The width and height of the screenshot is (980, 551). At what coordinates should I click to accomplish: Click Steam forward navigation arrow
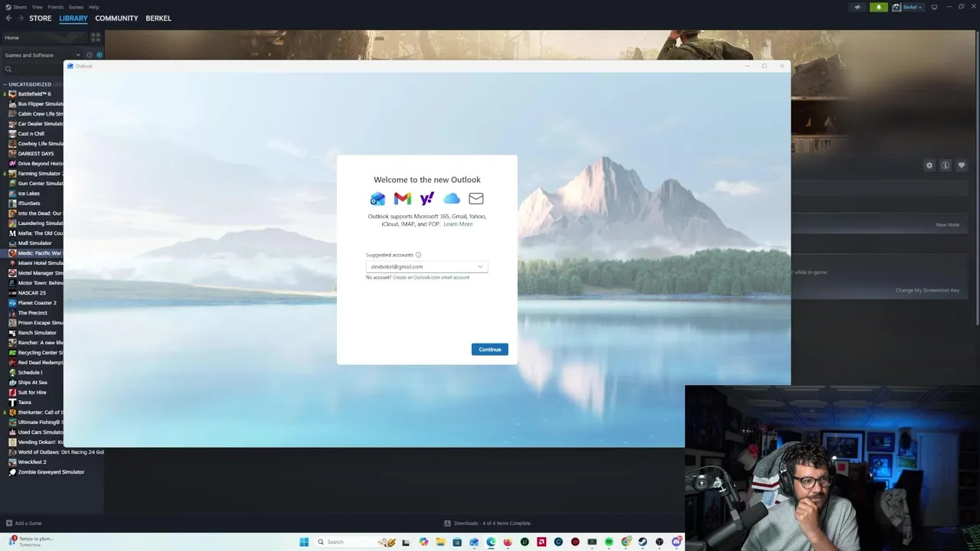click(x=21, y=18)
